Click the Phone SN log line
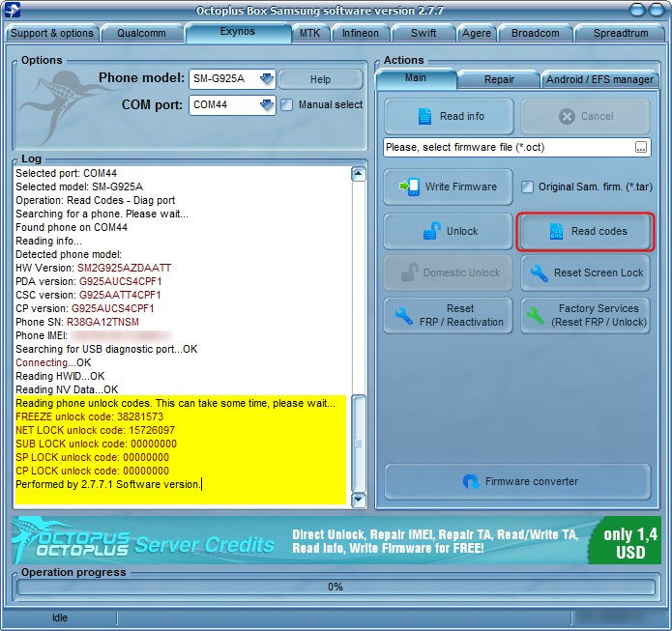This screenshot has width=672, height=631. pyautogui.click(x=77, y=322)
